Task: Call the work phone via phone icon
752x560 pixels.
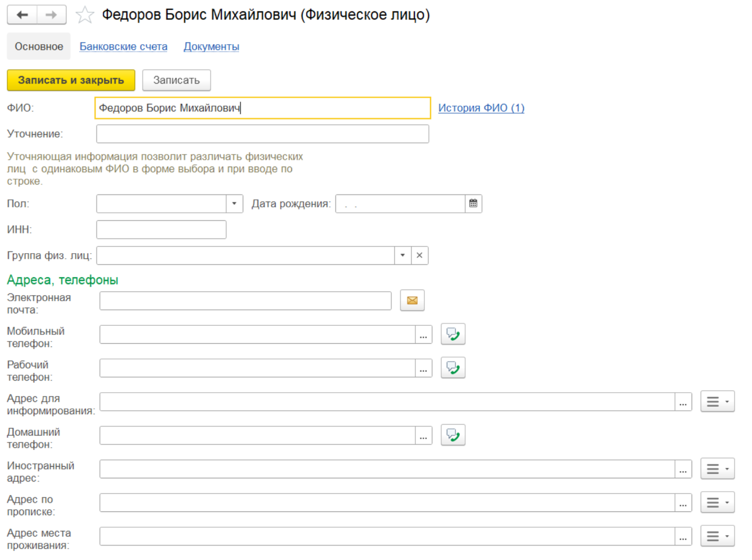Action: [x=453, y=368]
